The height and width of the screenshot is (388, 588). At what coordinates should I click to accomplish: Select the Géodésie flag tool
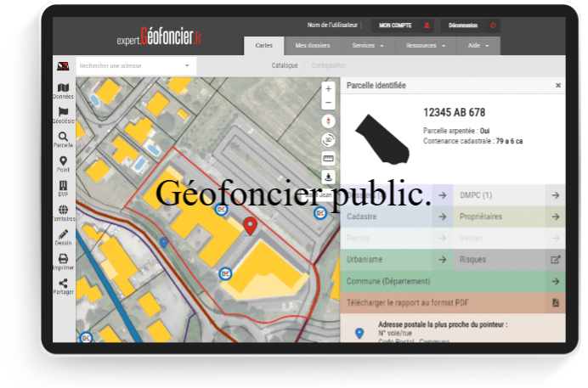(x=63, y=115)
